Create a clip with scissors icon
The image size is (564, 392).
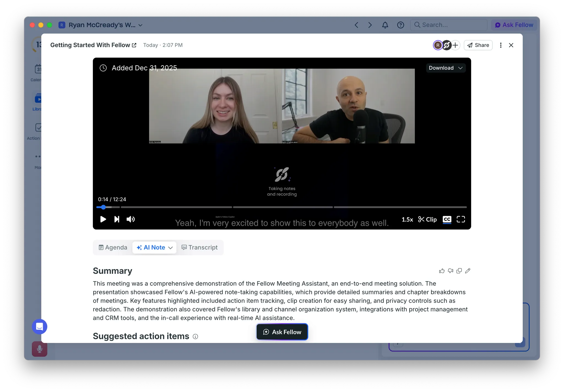point(427,219)
